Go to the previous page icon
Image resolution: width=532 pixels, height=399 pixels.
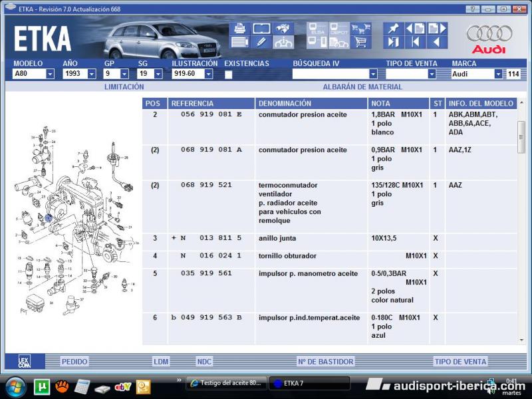415,29
